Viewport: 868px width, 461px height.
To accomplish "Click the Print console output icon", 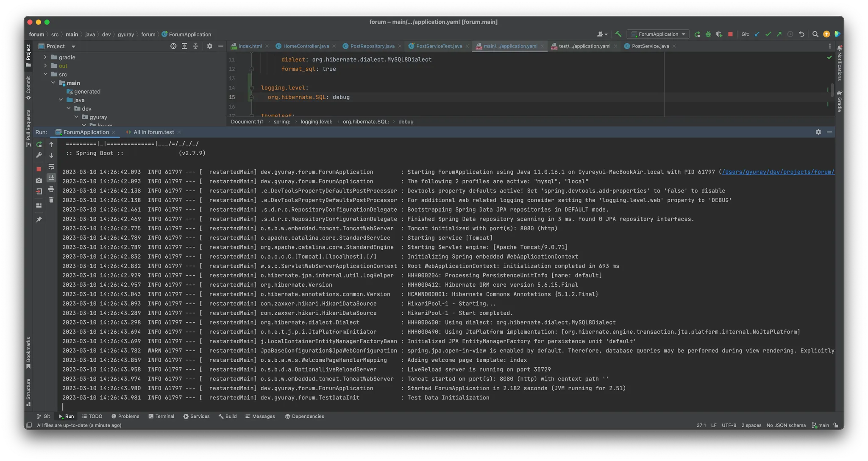I will tap(51, 189).
